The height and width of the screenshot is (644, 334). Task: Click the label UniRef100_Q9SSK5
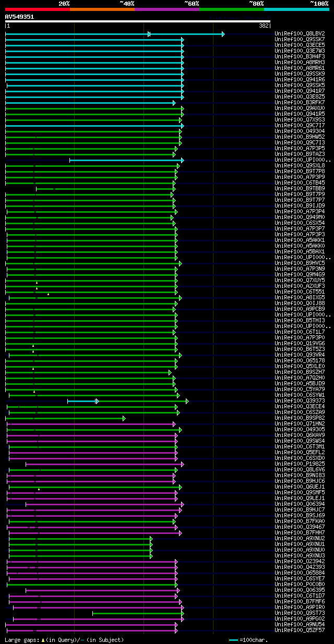pos(300,85)
